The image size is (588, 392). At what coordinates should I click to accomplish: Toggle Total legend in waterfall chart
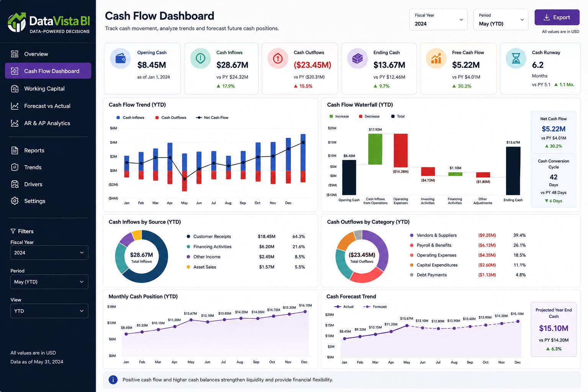click(398, 116)
